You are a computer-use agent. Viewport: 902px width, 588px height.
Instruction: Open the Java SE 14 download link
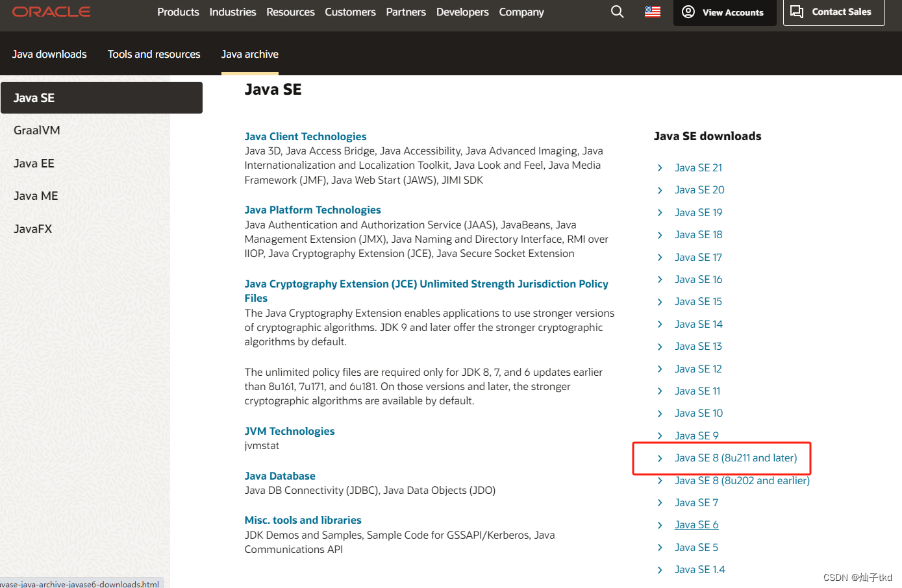click(698, 325)
